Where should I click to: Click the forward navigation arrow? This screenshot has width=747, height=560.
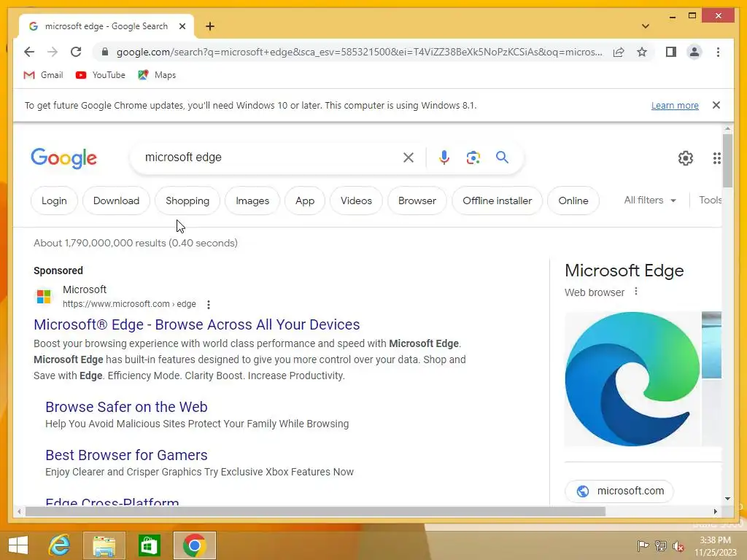coord(53,52)
